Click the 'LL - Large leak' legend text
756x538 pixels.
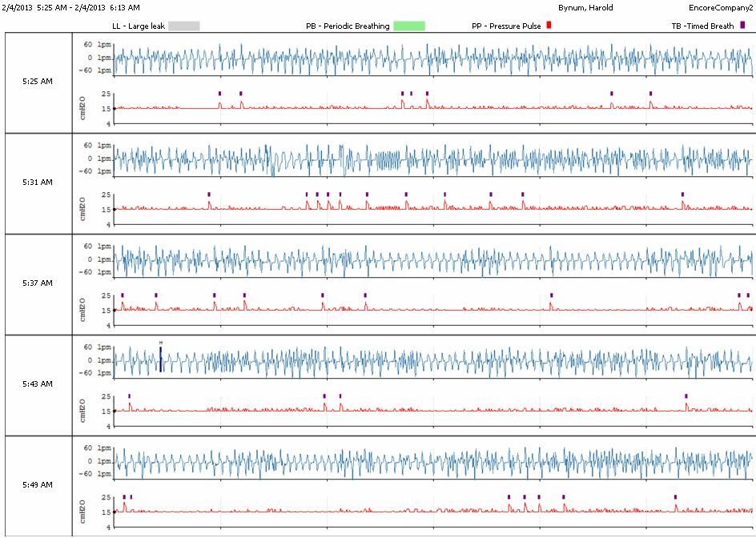click(139, 26)
